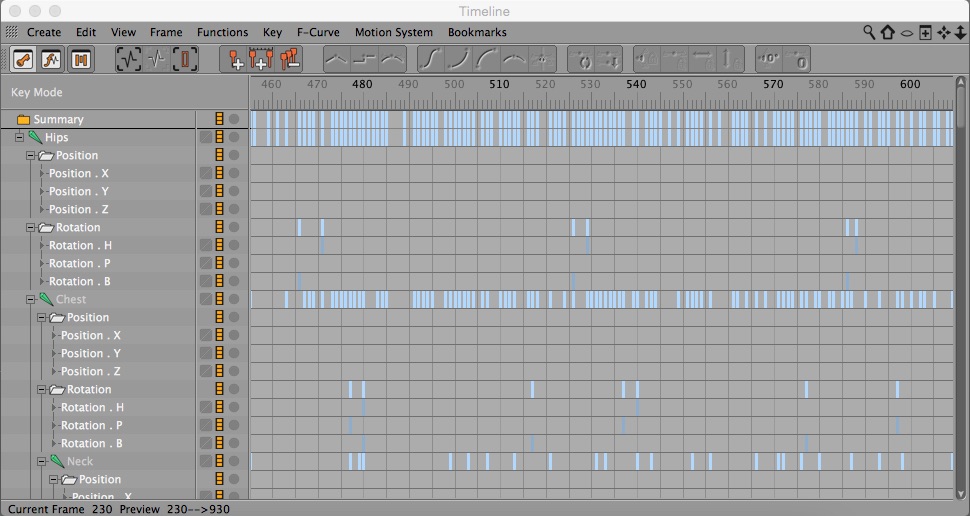Open the search magnifier in the menu bar
This screenshot has height=516, width=970.
pos(869,32)
